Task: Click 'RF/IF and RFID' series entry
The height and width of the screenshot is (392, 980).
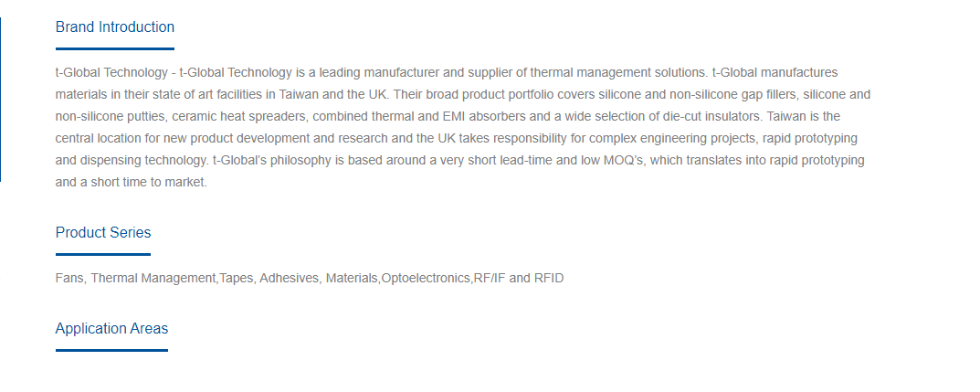Action: (519, 278)
